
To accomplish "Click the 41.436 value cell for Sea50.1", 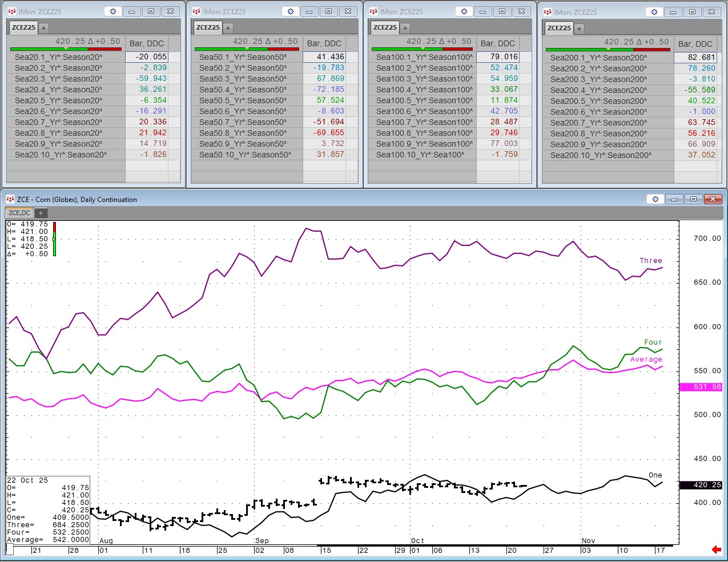I will pyautogui.click(x=324, y=57).
